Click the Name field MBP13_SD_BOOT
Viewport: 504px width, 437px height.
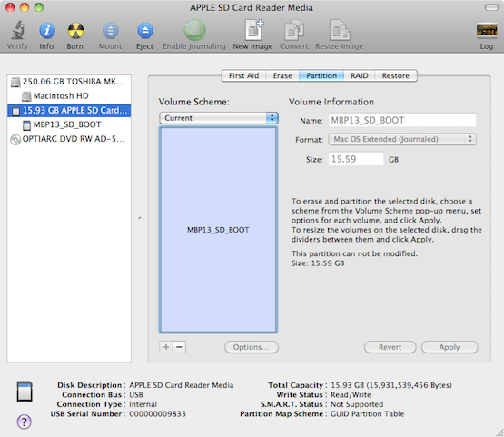[402, 120]
